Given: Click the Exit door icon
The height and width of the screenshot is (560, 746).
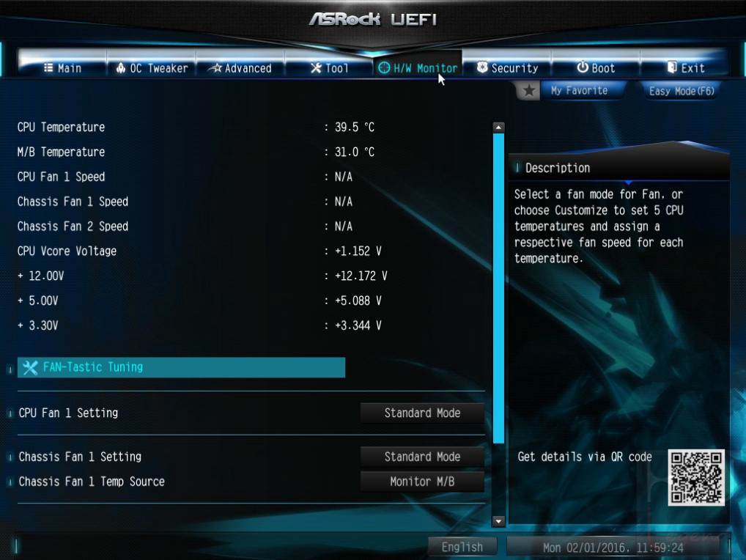Looking at the screenshot, I should tap(672, 67).
